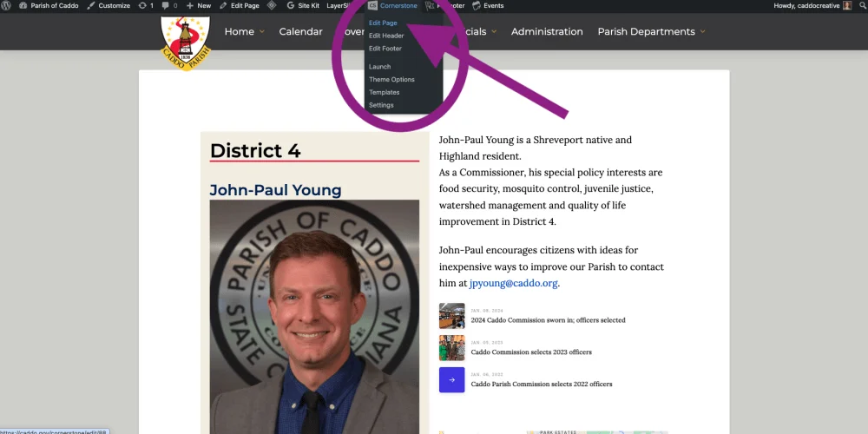868x434 pixels.
Task: Click the Cornerstone logo icon
Action: 372,6
